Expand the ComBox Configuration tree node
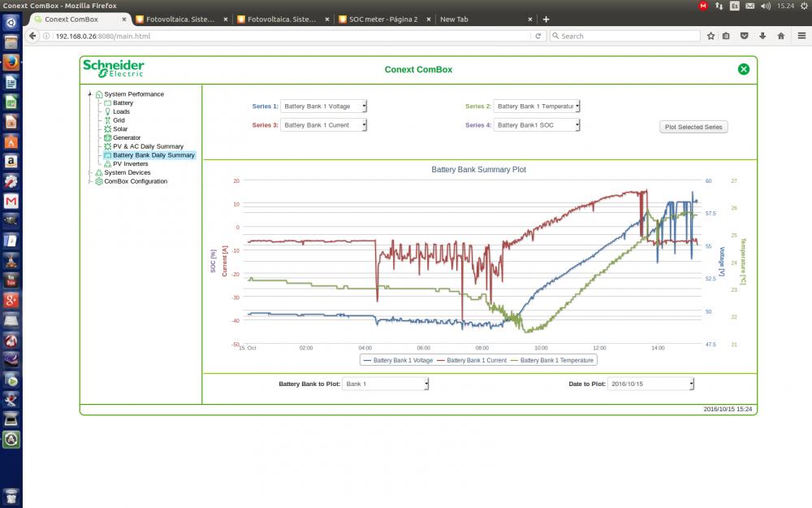 (90, 181)
